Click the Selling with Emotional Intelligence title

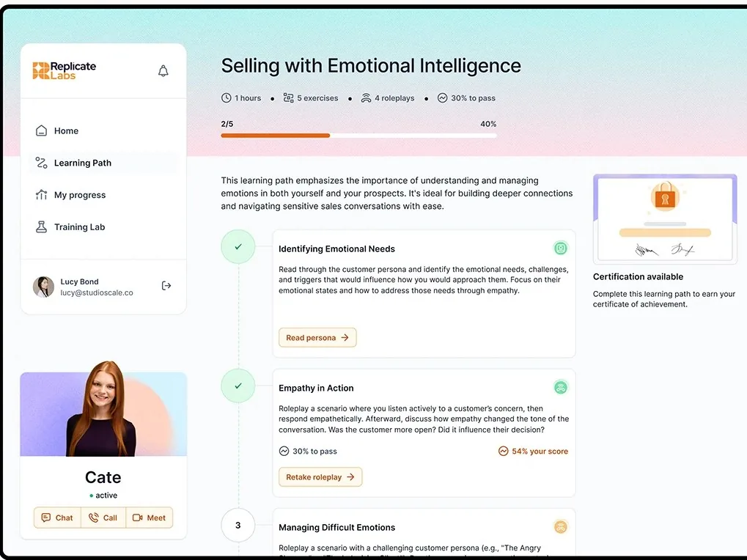371,66
